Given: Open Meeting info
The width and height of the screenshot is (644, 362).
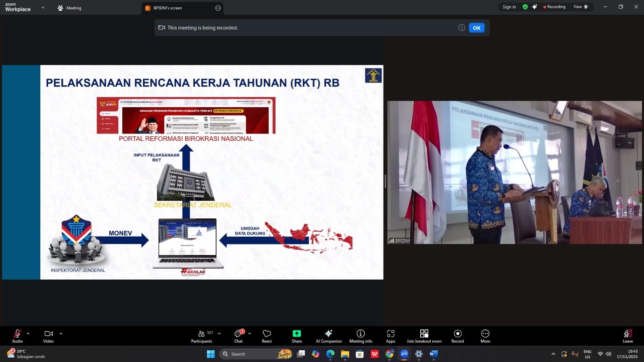Looking at the screenshot, I should pyautogui.click(x=361, y=336).
